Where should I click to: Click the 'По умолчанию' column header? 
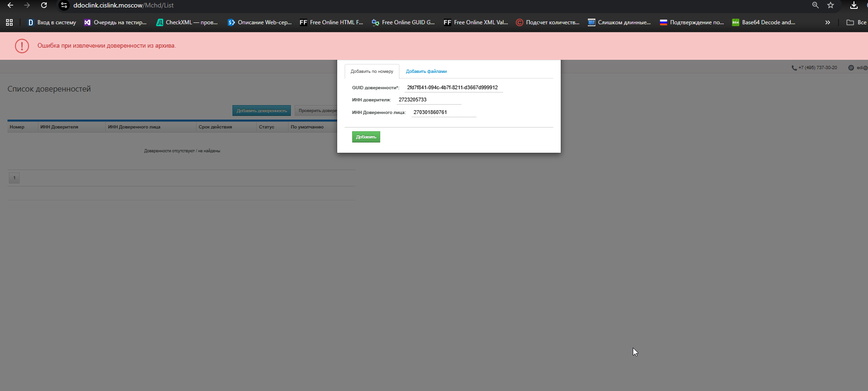tap(313, 127)
